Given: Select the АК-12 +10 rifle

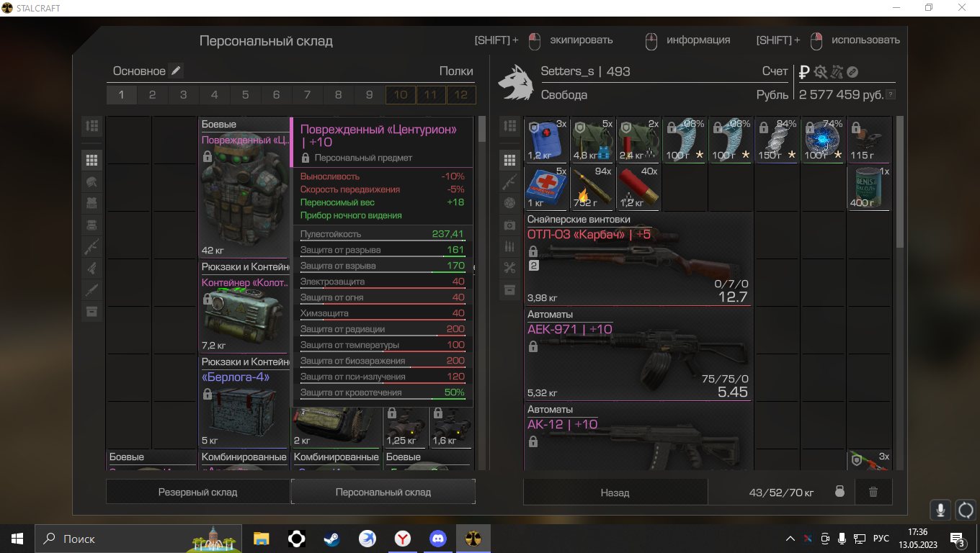Looking at the screenshot, I should pyautogui.click(x=638, y=436).
